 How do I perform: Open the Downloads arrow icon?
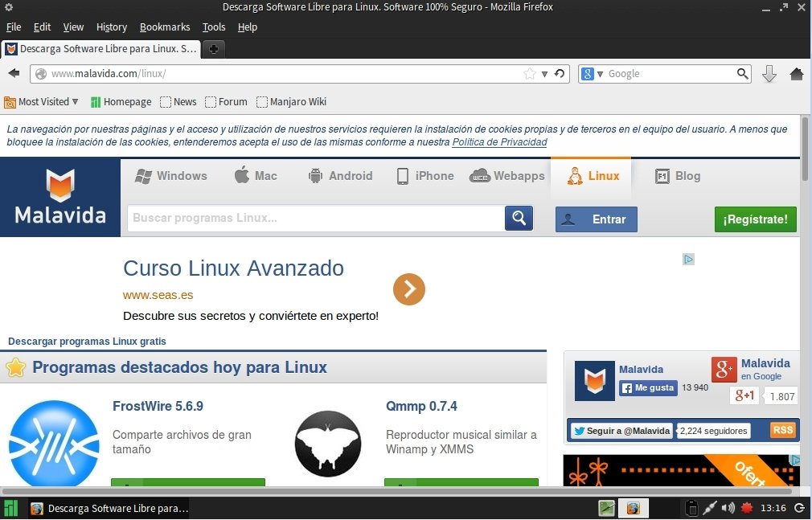[769, 74]
